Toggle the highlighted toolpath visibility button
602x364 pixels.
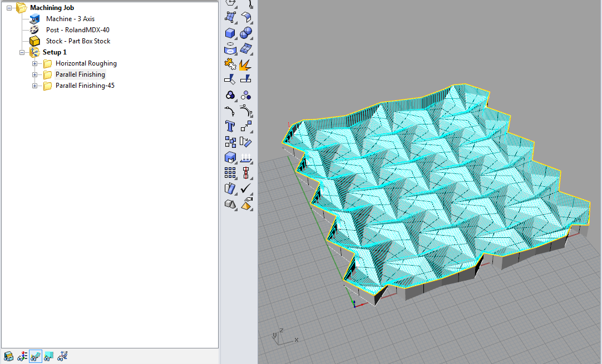coord(35,356)
